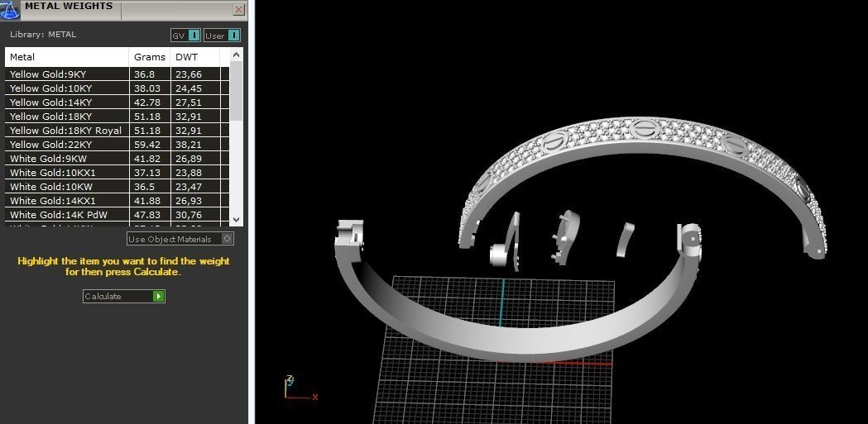868x424 pixels.
Task: Click the Metal column header
Action: pyautogui.click(x=67, y=57)
